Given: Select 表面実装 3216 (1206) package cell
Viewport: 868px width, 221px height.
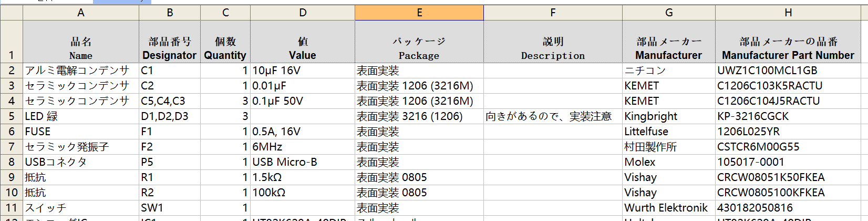Looking at the screenshot, I should click(419, 116).
